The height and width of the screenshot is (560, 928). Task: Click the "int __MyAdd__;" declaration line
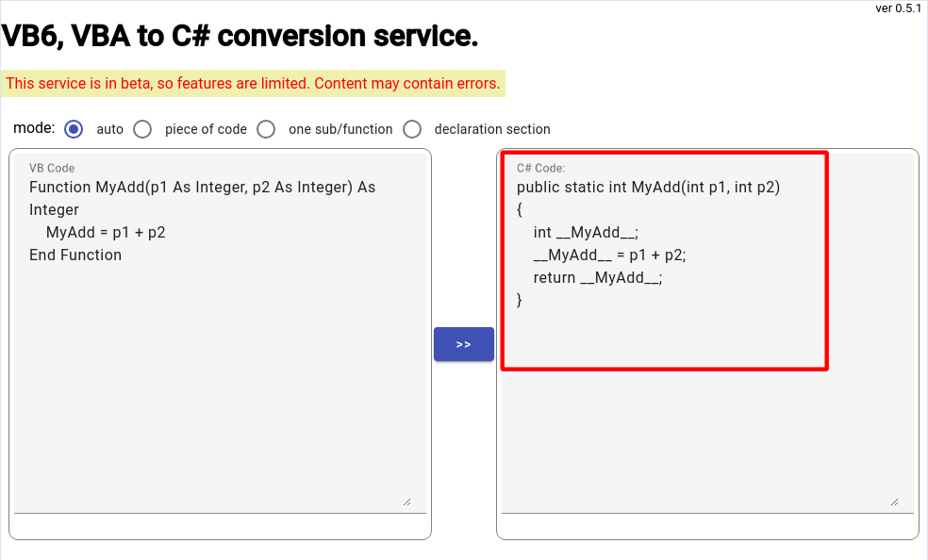[x=586, y=233]
